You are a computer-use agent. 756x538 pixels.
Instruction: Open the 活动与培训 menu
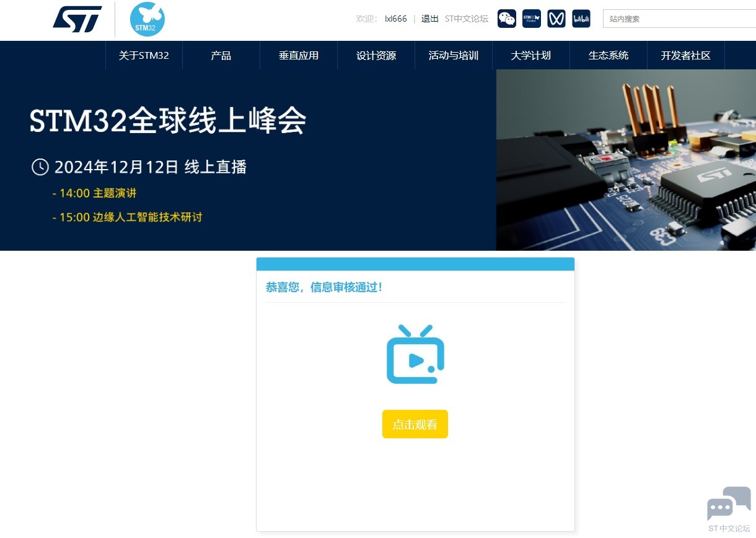tap(454, 55)
